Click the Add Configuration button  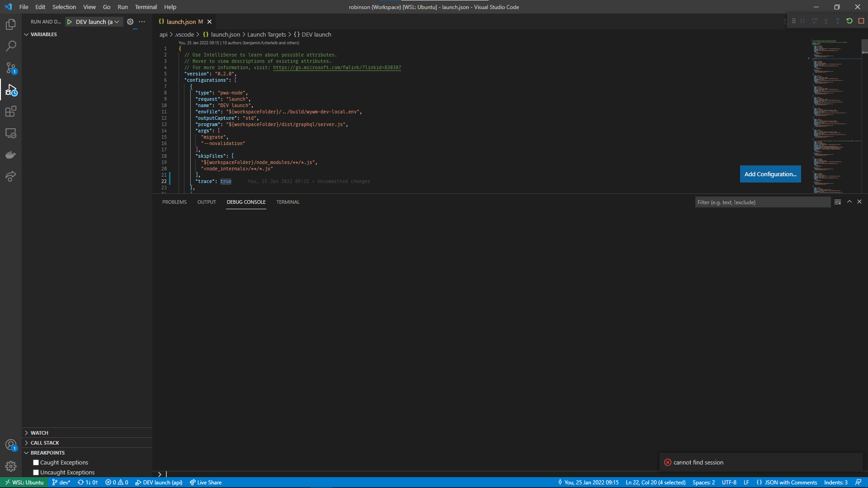tap(770, 174)
